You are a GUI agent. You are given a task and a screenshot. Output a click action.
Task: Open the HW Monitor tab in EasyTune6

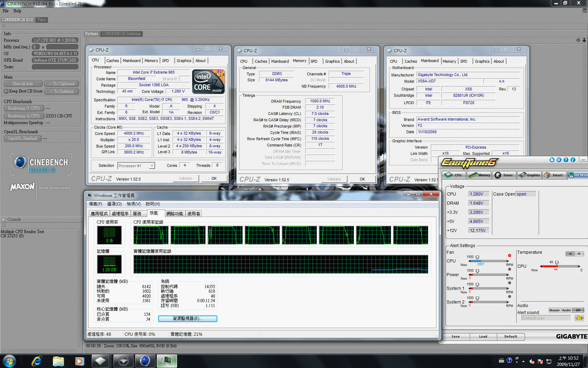[x=578, y=175]
